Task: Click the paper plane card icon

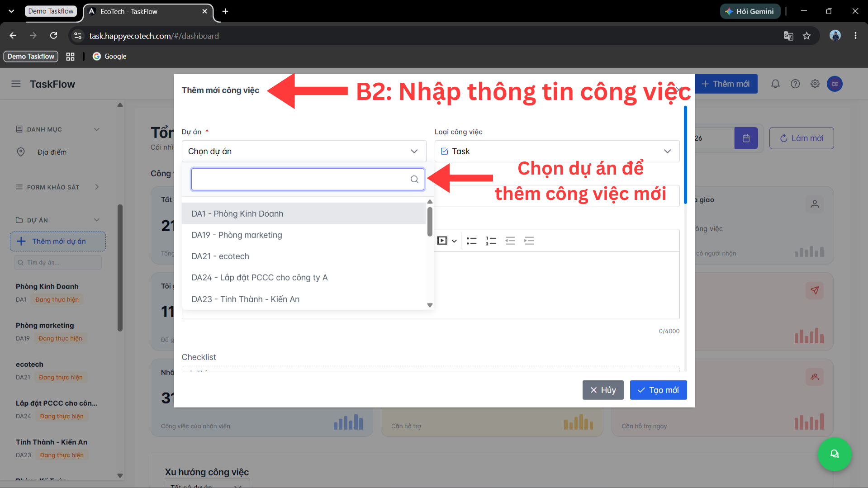Action: [x=815, y=290]
